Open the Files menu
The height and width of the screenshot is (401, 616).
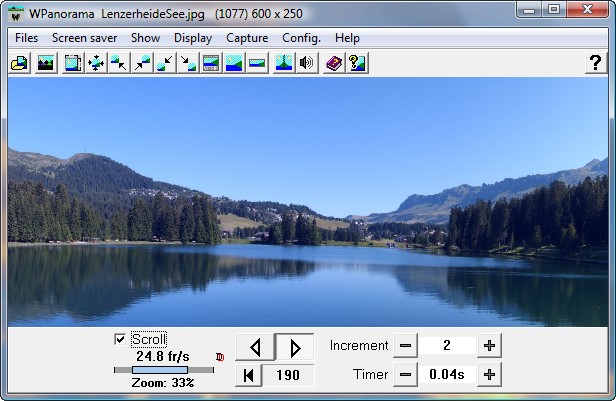(x=27, y=38)
